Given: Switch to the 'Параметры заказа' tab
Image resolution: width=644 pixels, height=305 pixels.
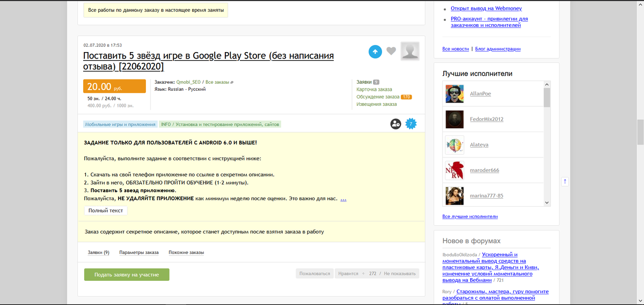Looking at the screenshot, I should coord(139,252).
